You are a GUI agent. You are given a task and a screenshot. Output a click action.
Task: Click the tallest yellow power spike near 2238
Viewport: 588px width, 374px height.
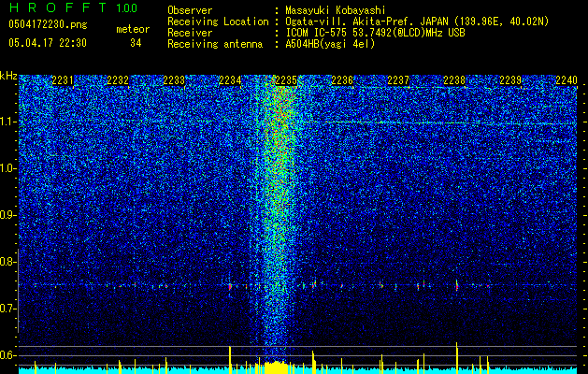(457, 358)
